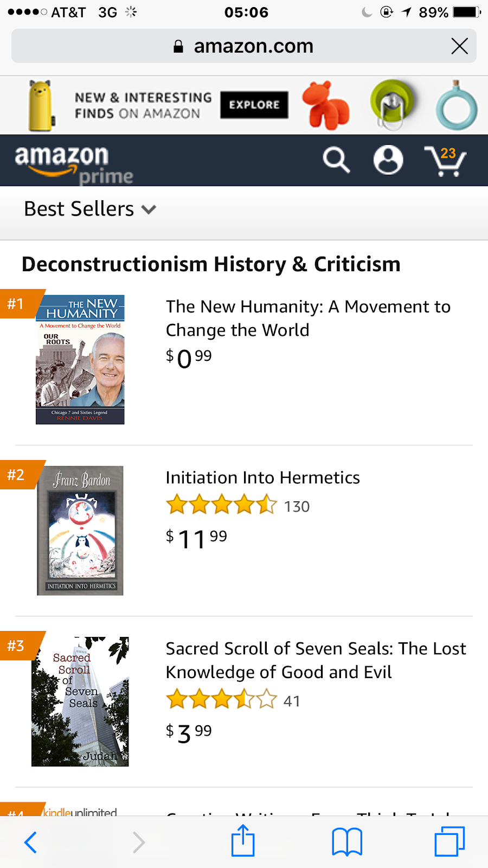Open the shopping cart with 23 items
488x868 pixels.
pyautogui.click(x=445, y=161)
